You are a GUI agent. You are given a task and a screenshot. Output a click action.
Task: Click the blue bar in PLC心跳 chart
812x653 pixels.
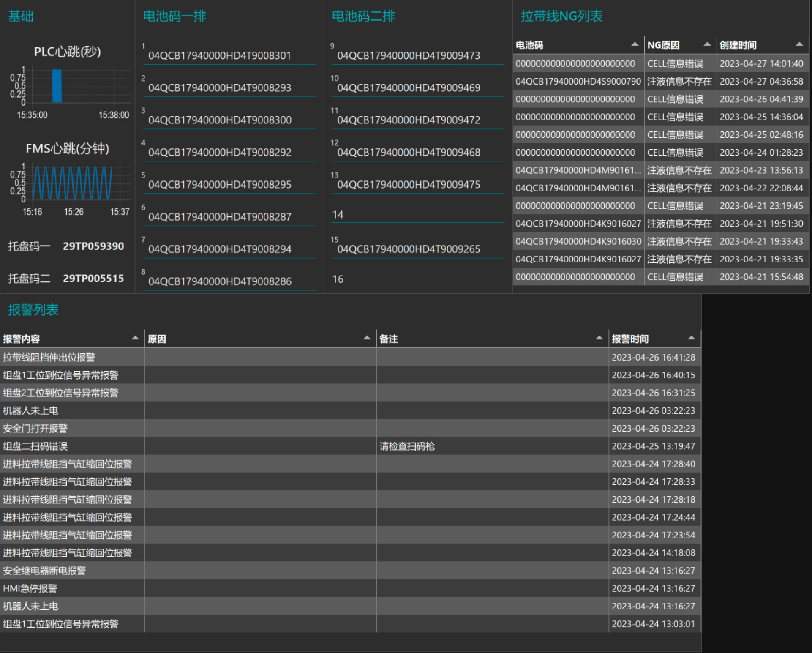click(x=57, y=86)
